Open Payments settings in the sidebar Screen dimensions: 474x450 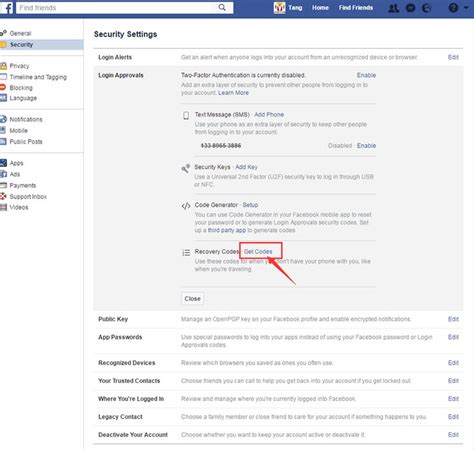pos(23,185)
